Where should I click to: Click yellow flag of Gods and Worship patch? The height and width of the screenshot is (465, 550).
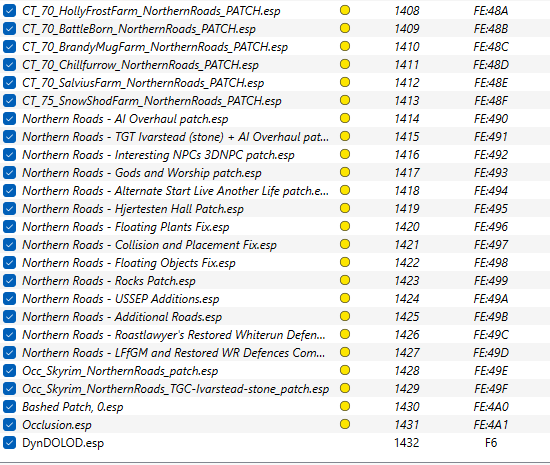click(x=345, y=172)
